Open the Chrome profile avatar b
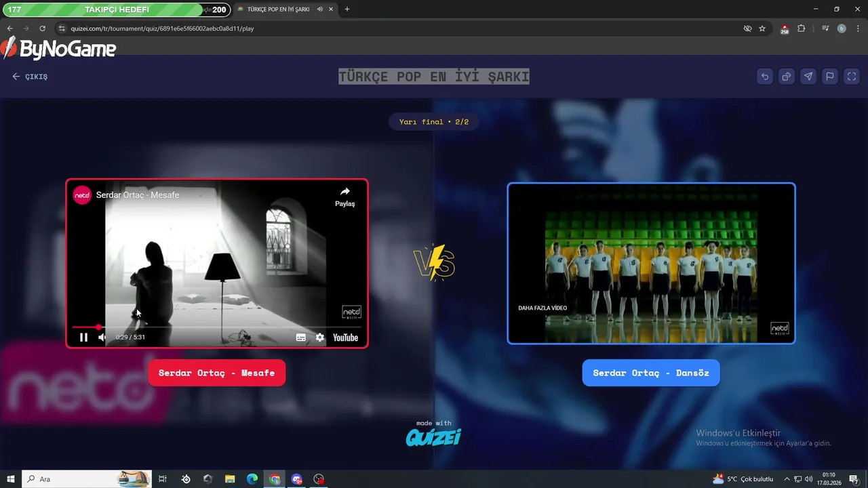This screenshot has width=868, height=488. click(842, 28)
